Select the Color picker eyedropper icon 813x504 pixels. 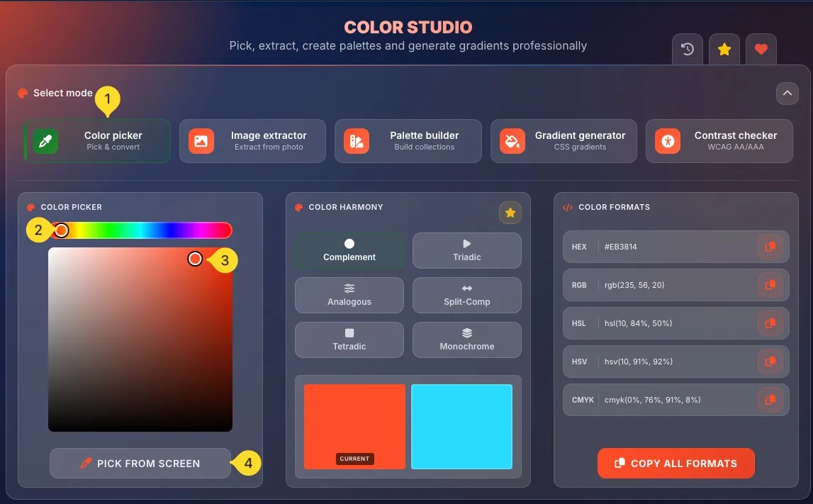point(45,141)
